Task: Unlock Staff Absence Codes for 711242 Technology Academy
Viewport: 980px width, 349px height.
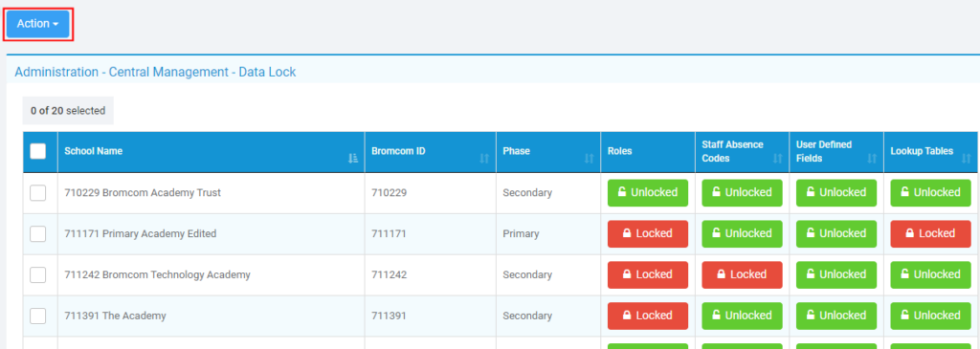Action: pyautogui.click(x=742, y=274)
